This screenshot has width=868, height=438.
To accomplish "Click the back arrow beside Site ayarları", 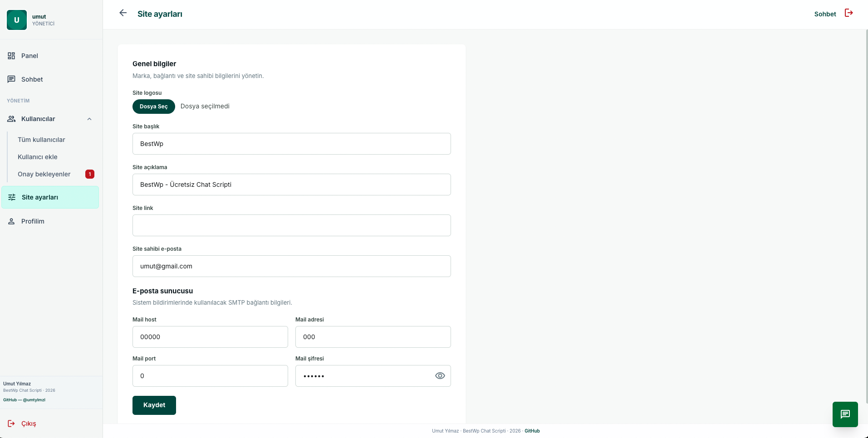I will click(123, 13).
